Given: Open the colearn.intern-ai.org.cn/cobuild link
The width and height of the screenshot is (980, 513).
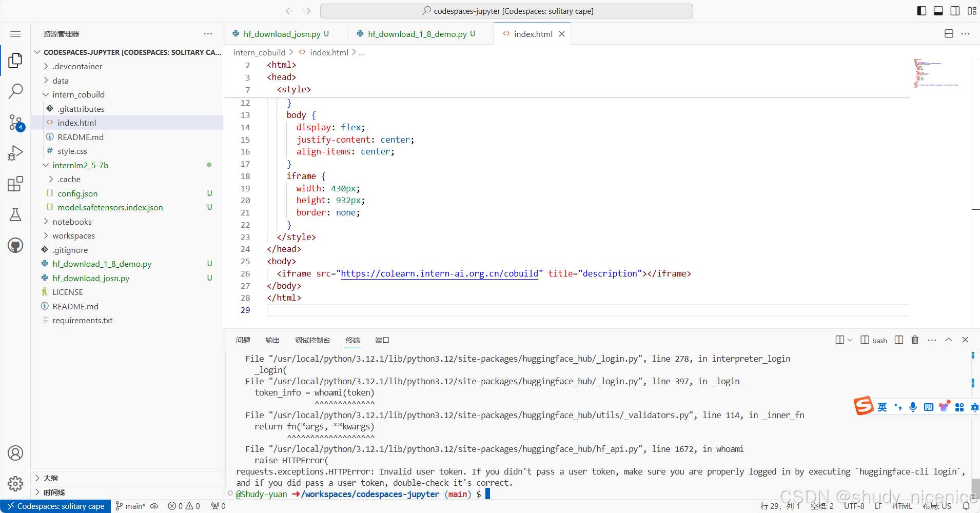Looking at the screenshot, I should point(440,273).
